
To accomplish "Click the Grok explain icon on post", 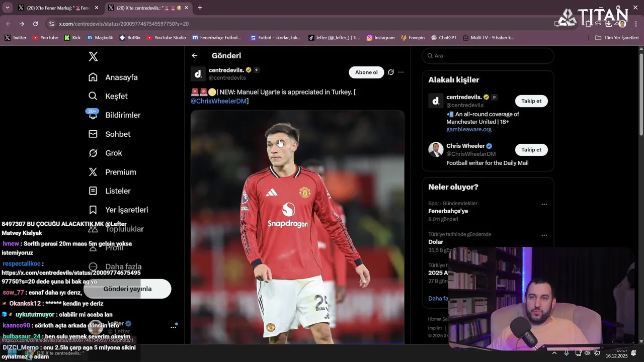I will coord(391,72).
